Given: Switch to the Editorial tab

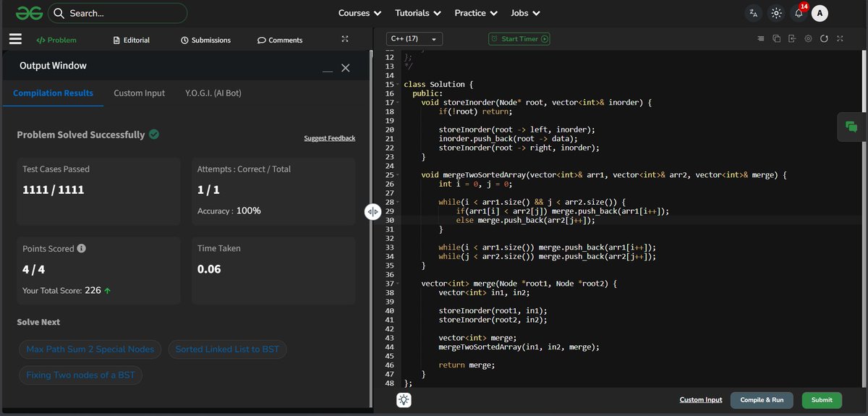Looking at the screenshot, I should 132,40.
